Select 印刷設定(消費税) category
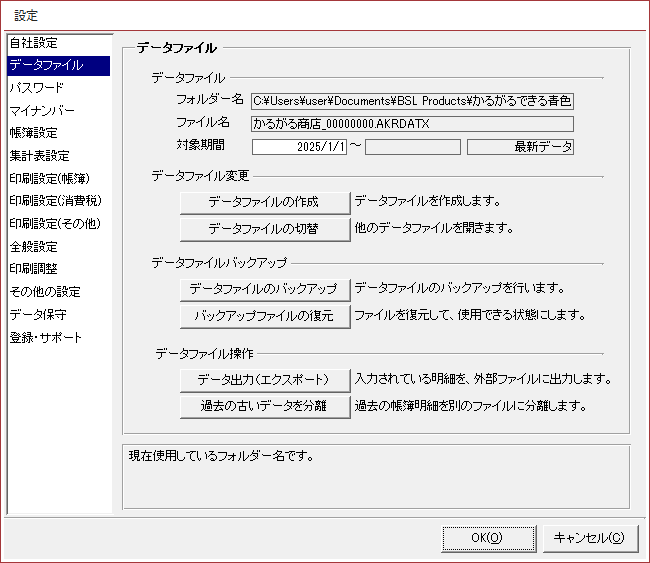 (x=50, y=201)
